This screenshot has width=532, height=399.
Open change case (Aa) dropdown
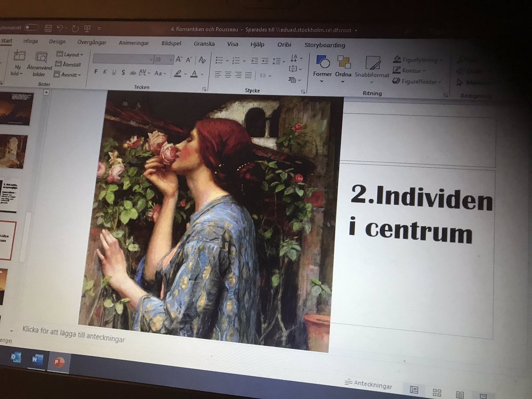160,73
